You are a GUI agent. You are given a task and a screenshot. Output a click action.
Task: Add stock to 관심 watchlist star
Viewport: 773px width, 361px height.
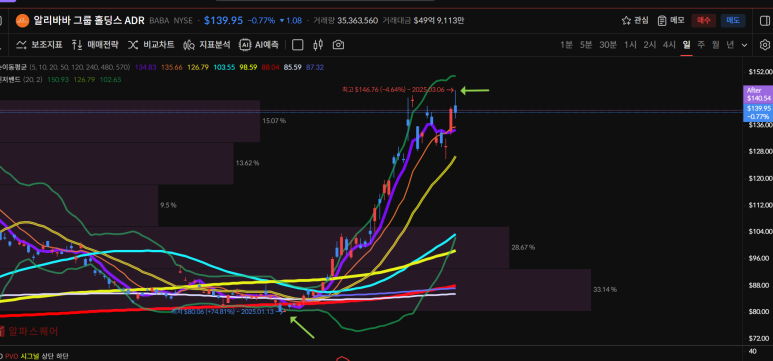(x=635, y=20)
